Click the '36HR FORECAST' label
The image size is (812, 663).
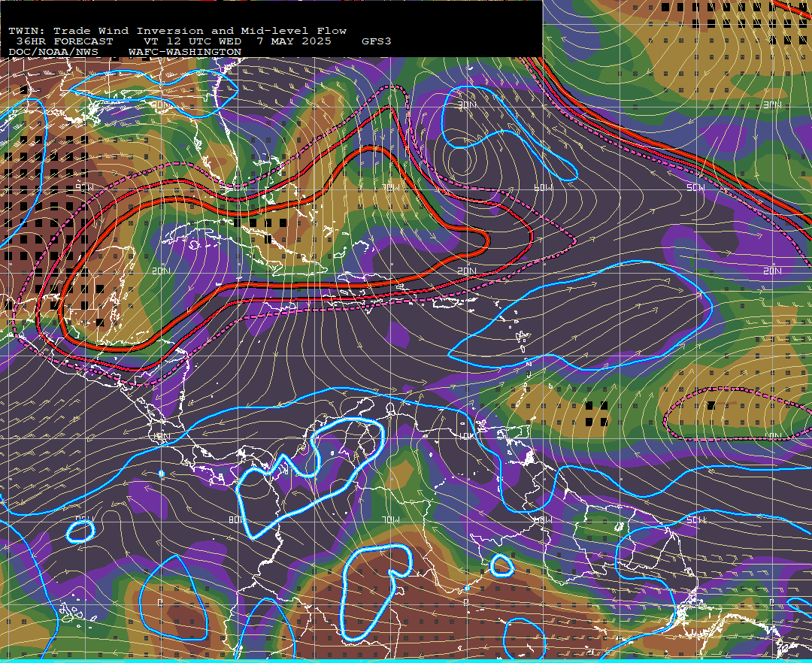pos(65,41)
